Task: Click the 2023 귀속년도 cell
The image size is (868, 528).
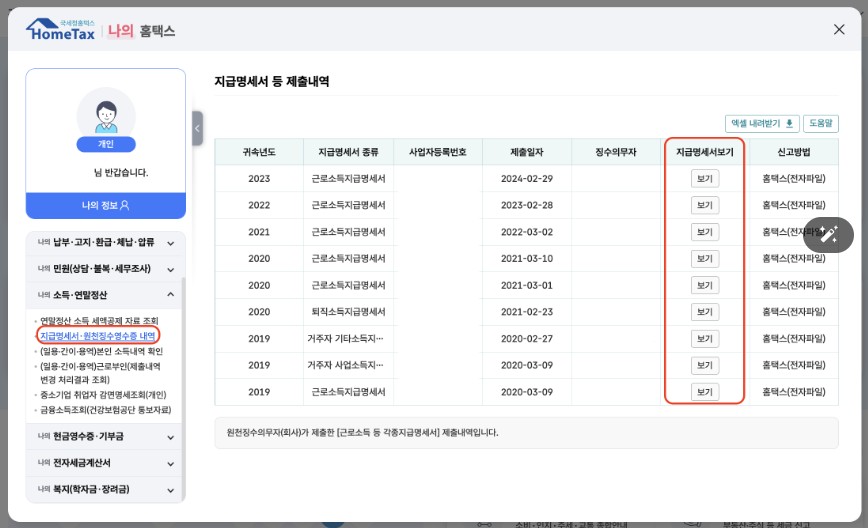Action: click(x=259, y=179)
